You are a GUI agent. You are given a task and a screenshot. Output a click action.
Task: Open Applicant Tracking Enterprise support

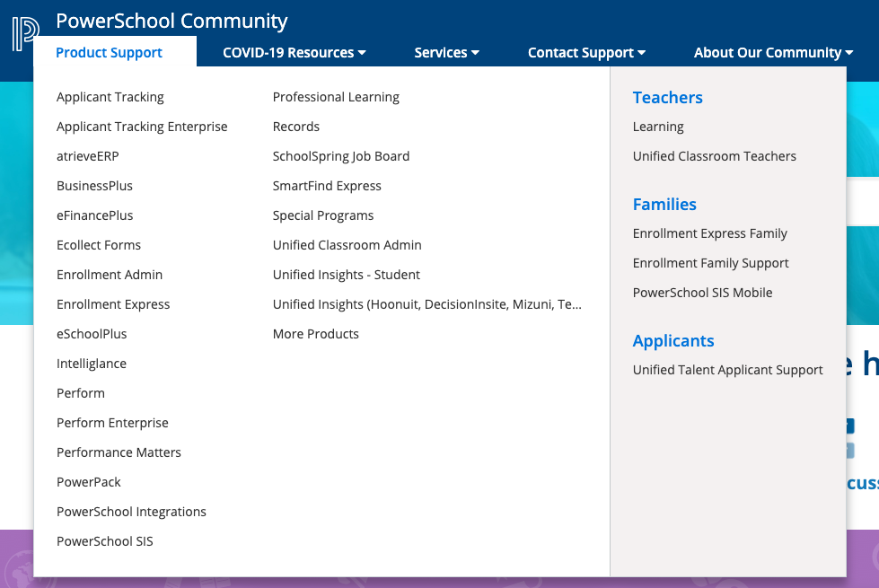click(142, 127)
